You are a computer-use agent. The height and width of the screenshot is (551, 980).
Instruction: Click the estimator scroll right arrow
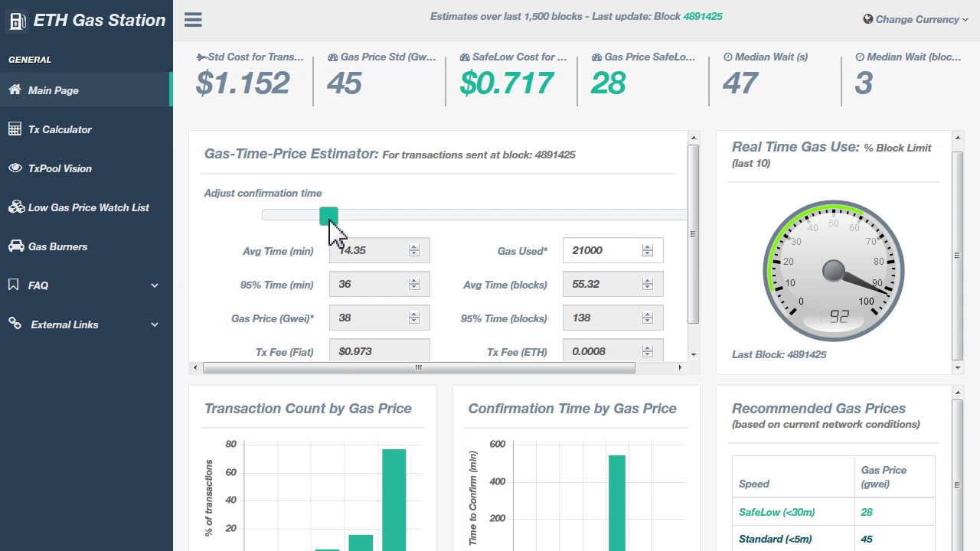[x=680, y=368]
